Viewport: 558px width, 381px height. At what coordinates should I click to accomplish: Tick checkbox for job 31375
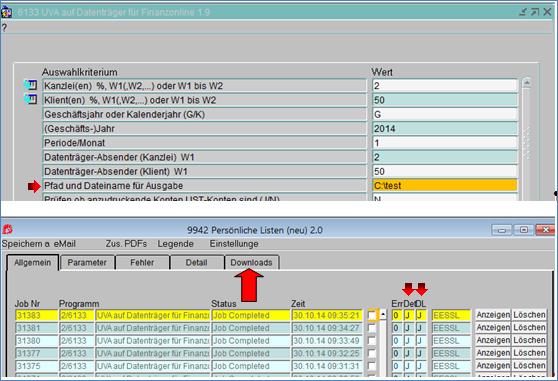[372, 366]
